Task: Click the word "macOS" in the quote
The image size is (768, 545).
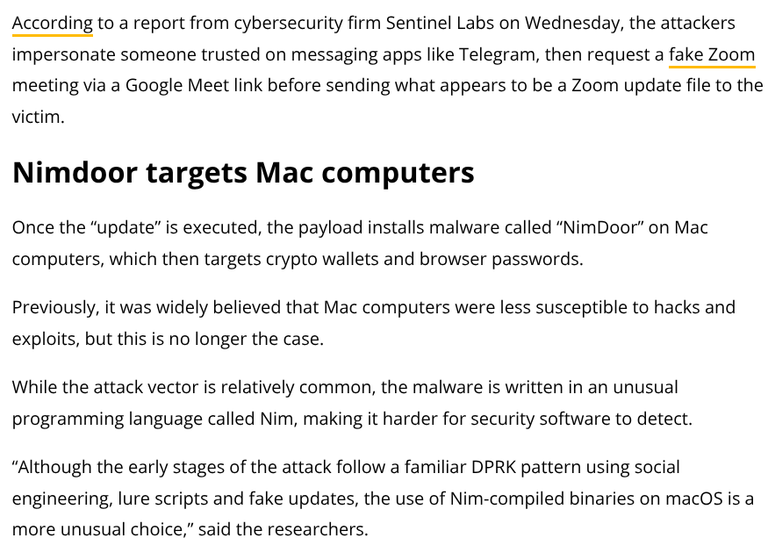Action: 694,498
